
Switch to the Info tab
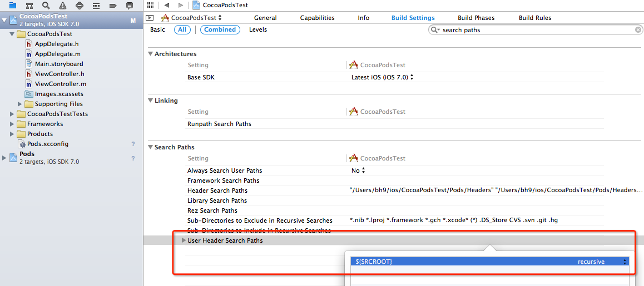pyautogui.click(x=364, y=18)
